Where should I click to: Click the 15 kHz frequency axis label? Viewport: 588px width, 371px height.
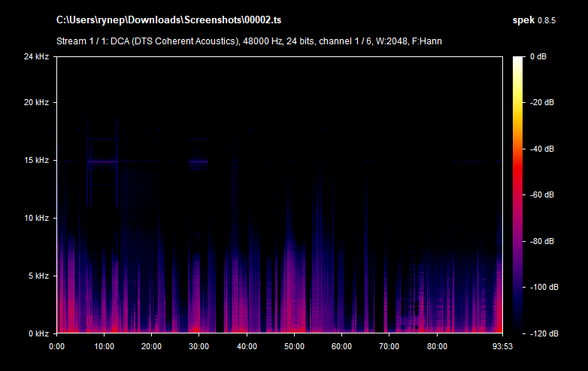pyautogui.click(x=36, y=160)
